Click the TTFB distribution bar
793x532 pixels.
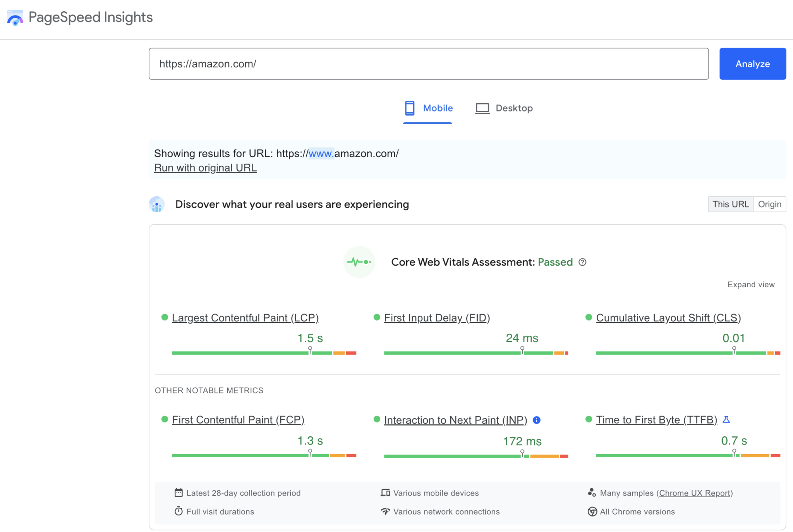click(x=688, y=455)
